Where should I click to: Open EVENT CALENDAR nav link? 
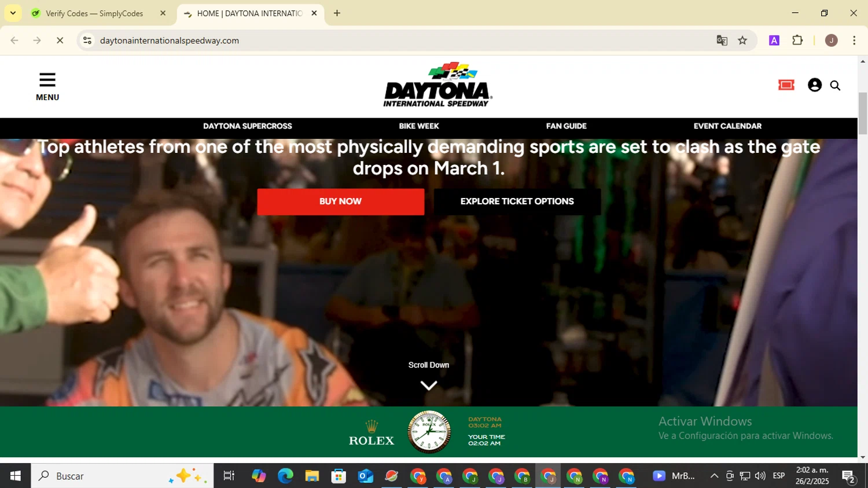click(727, 126)
